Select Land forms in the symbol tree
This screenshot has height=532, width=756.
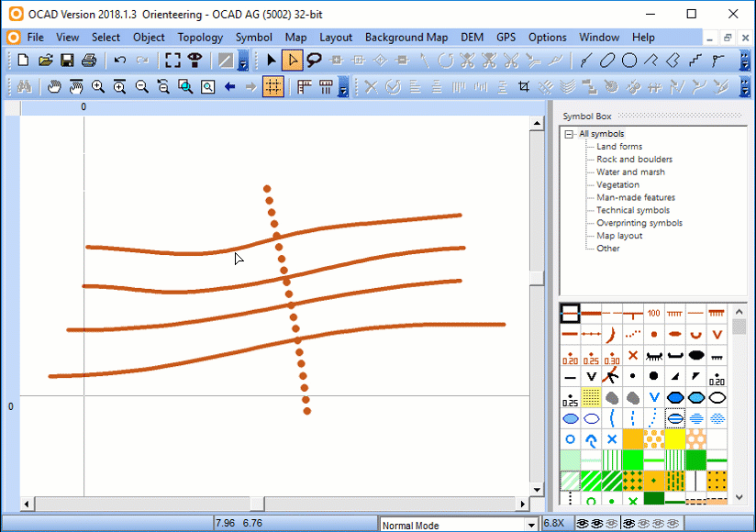(x=619, y=147)
